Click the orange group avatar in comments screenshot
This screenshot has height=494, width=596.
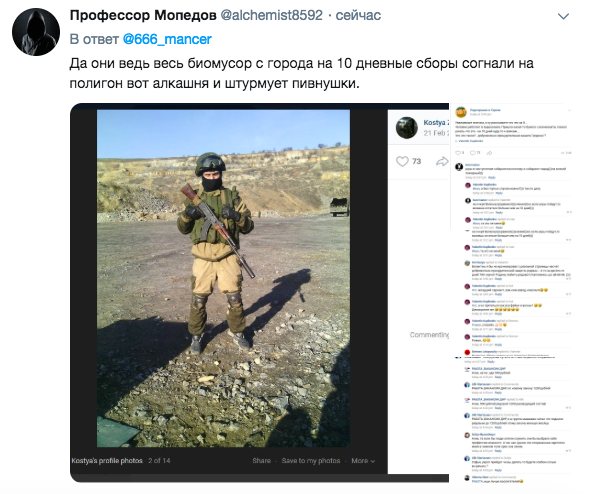[461, 112]
